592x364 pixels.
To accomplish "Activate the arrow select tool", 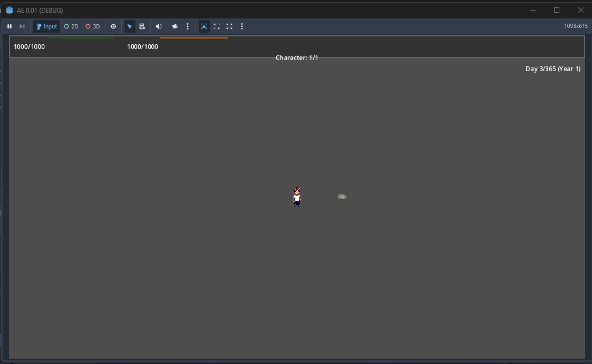I will point(130,26).
